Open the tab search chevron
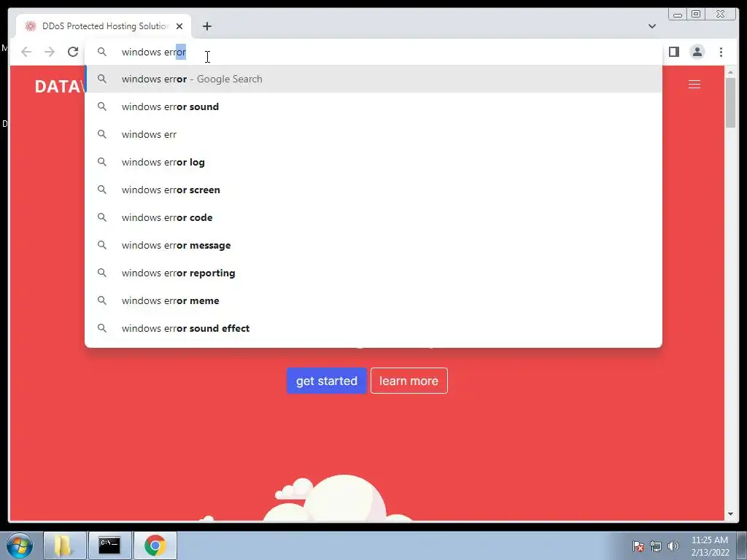 click(x=651, y=26)
